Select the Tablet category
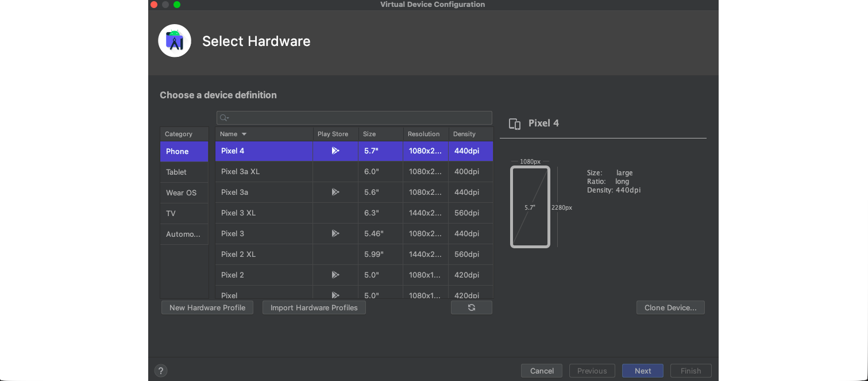Viewport: 868px width, 381px height. [x=184, y=172]
